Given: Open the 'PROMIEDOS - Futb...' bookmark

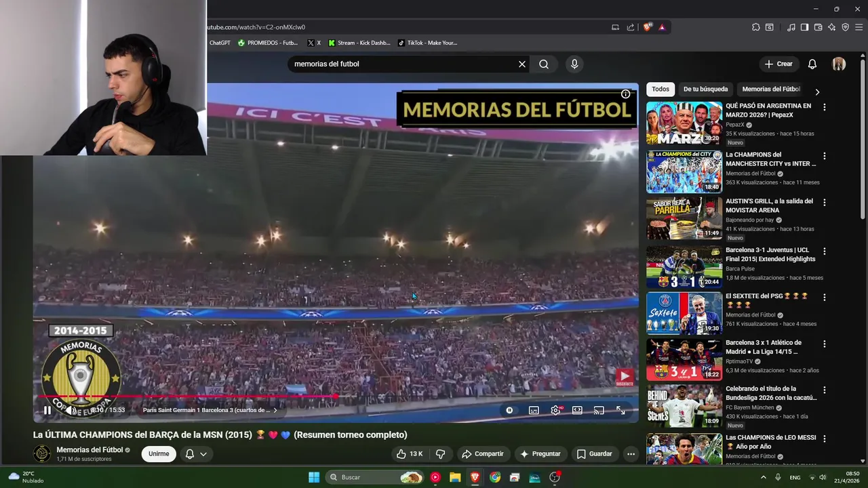Looking at the screenshot, I should pyautogui.click(x=267, y=43).
